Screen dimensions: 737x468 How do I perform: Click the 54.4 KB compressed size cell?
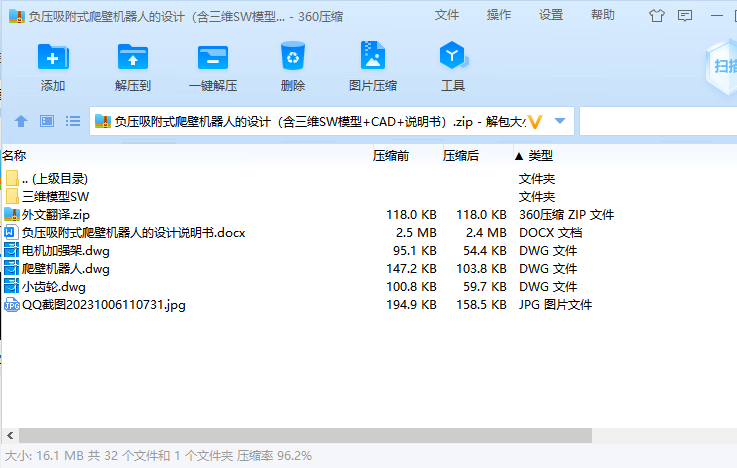pyautogui.click(x=485, y=250)
